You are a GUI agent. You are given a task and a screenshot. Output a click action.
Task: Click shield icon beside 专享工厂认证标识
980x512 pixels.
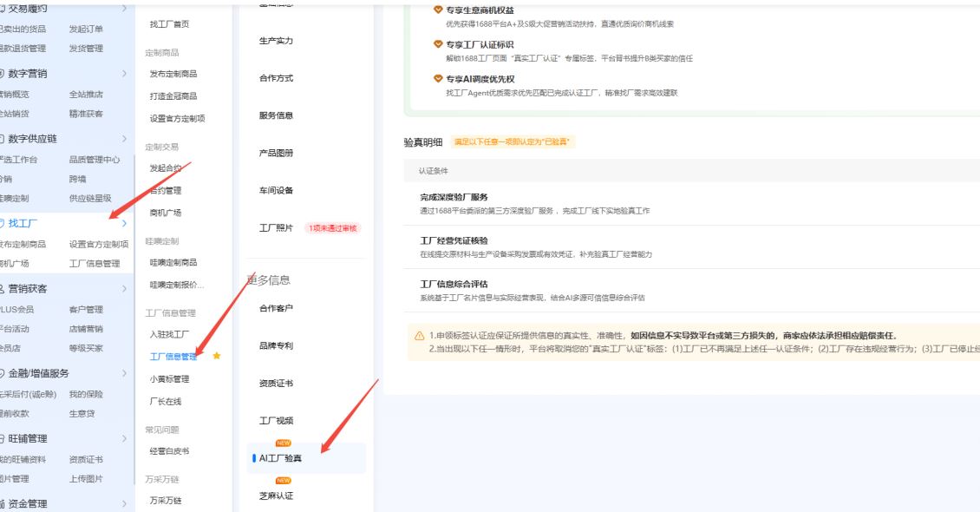tap(438, 44)
